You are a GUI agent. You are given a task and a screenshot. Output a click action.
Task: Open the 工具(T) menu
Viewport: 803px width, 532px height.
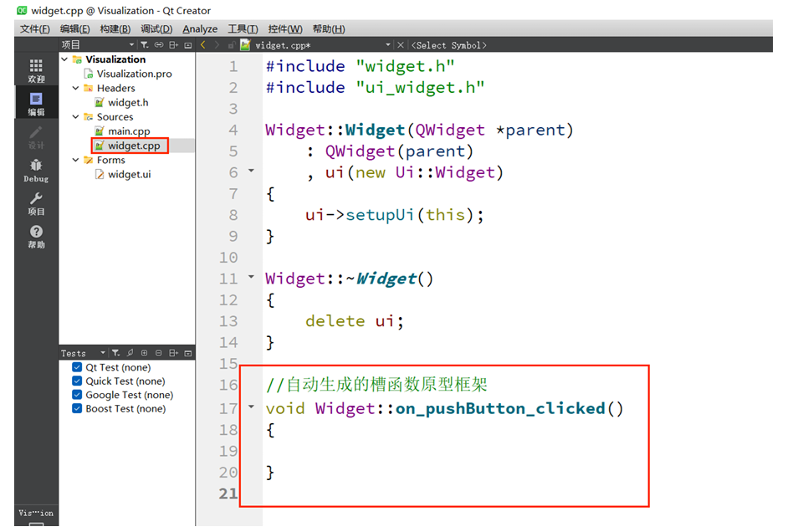coord(243,28)
